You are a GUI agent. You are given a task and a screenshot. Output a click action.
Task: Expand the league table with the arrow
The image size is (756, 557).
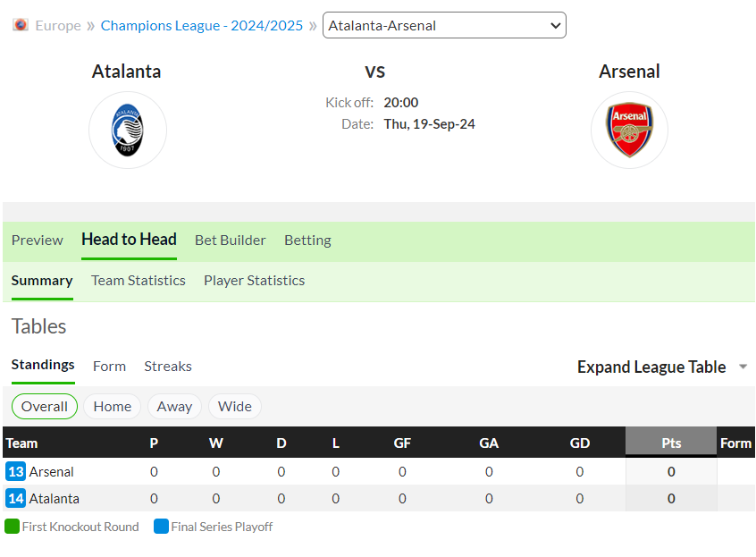click(x=743, y=367)
